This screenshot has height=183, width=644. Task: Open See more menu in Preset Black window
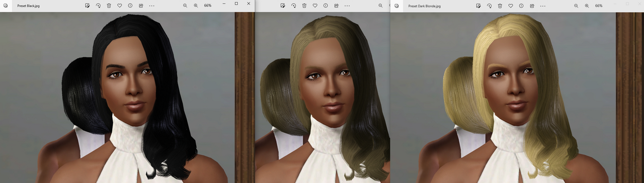click(x=152, y=6)
